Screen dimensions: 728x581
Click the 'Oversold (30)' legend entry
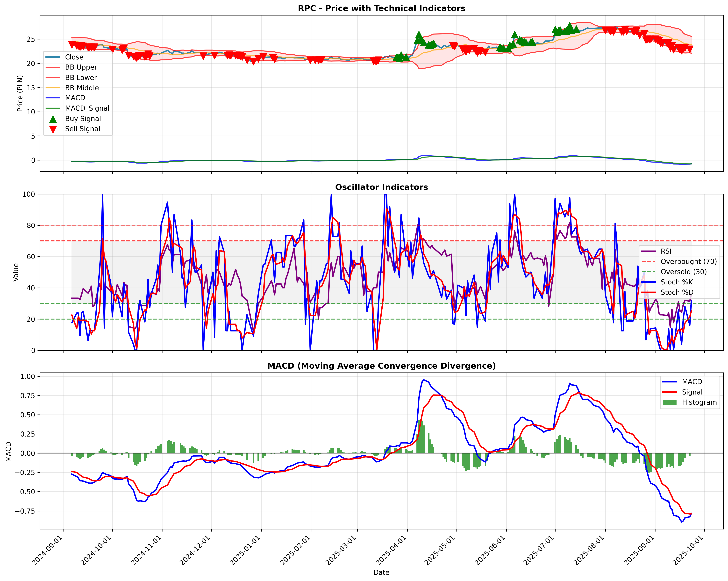tap(674, 272)
